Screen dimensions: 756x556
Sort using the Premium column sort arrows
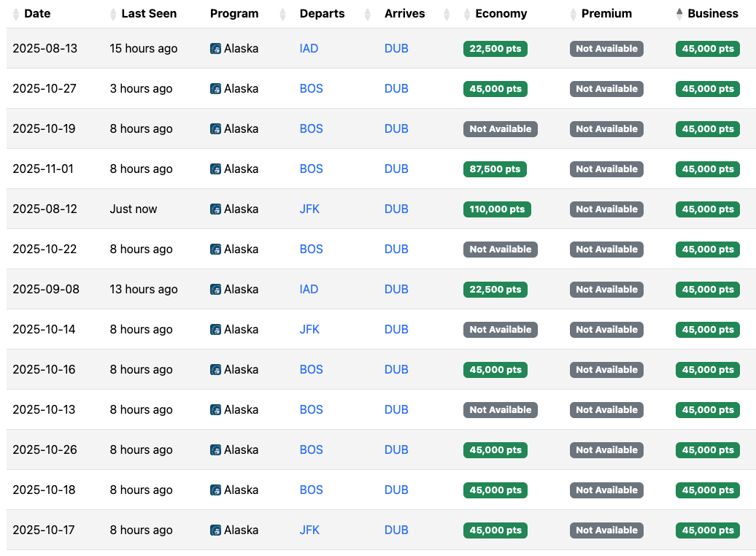[574, 15]
